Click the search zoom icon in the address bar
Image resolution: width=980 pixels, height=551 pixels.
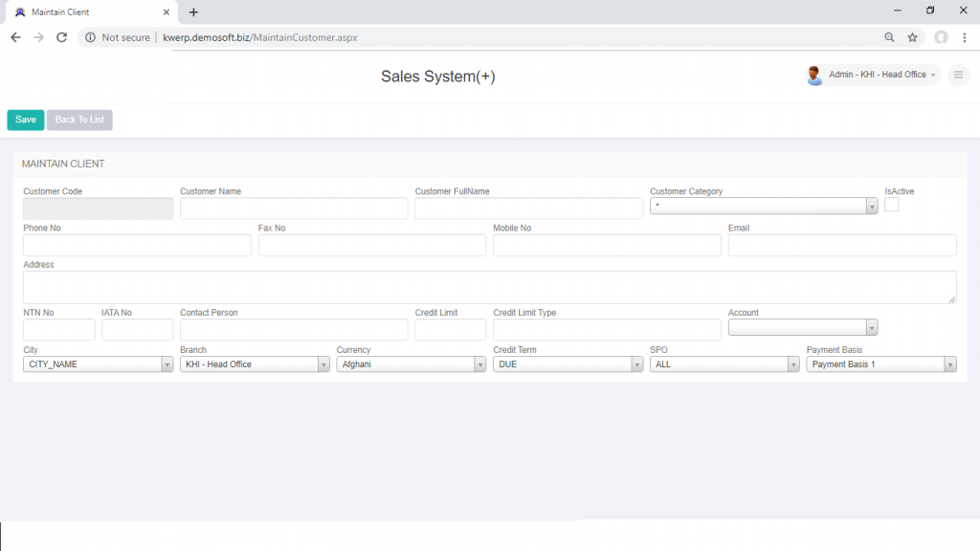point(889,36)
